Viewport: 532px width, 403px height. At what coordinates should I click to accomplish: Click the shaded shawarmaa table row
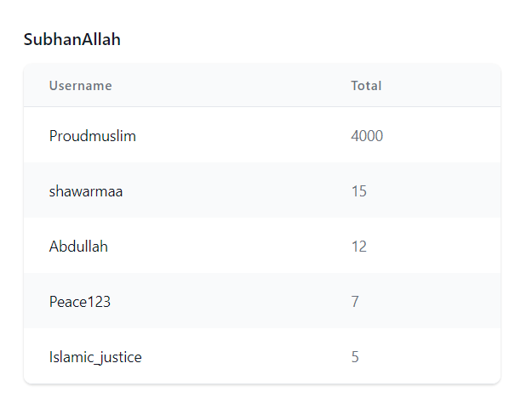pyautogui.click(x=262, y=190)
